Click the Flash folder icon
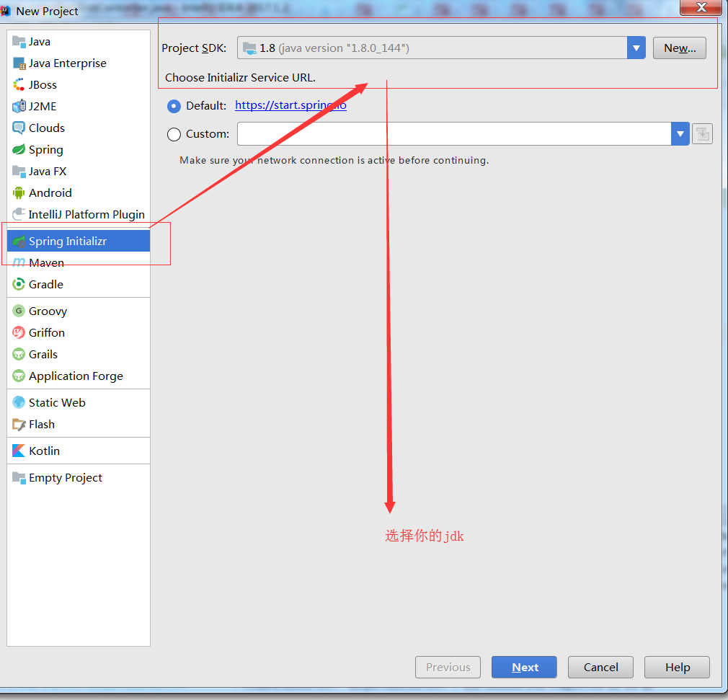This screenshot has width=728, height=700. [19, 424]
